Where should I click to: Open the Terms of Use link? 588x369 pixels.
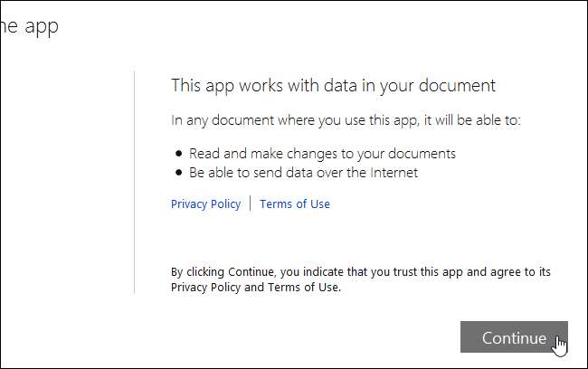pyautogui.click(x=295, y=204)
